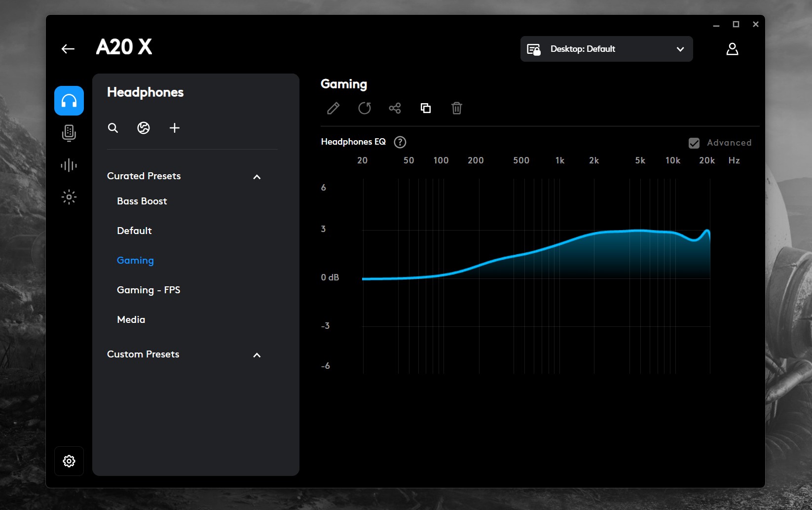Open the lighting settings sidebar icon
The height and width of the screenshot is (510, 812).
pyautogui.click(x=69, y=197)
